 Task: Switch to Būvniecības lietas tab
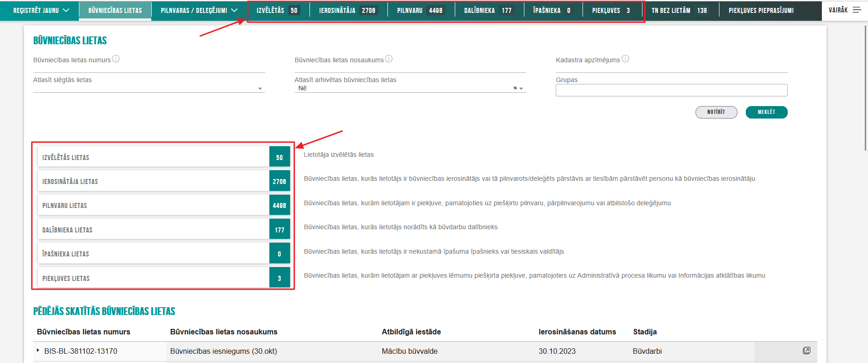(115, 10)
